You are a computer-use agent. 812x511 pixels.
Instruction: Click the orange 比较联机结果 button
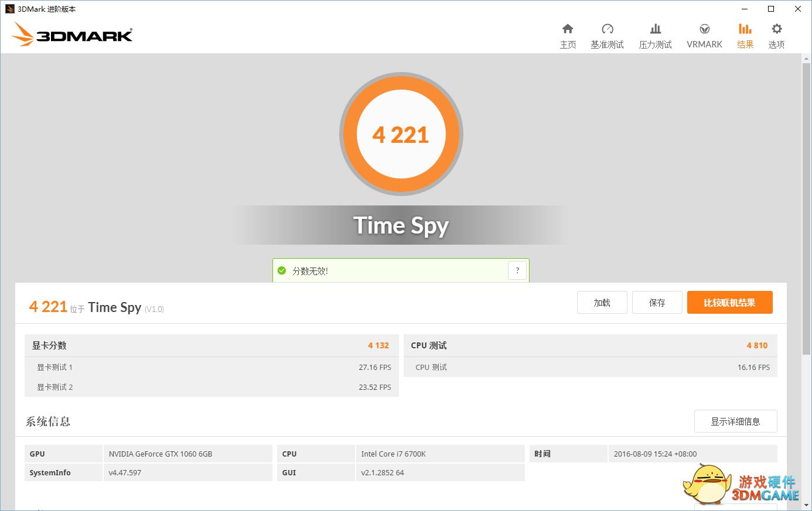tap(730, 303)
